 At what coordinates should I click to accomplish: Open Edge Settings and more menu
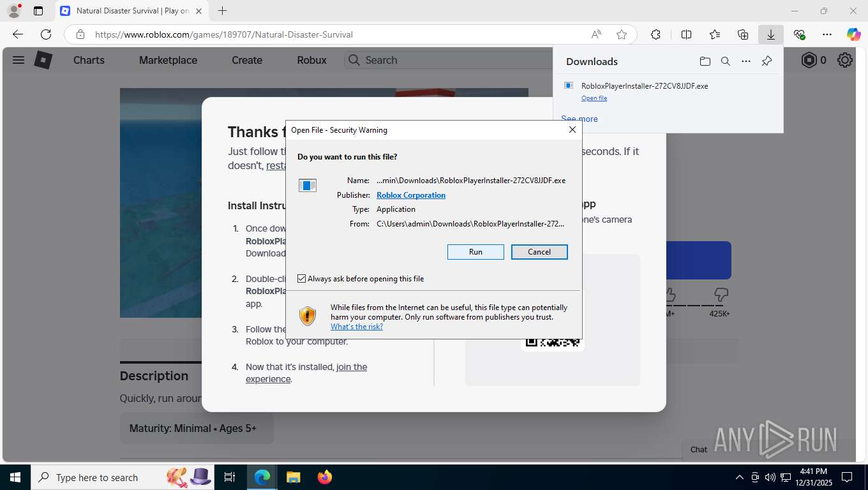[x=827, y=34]
